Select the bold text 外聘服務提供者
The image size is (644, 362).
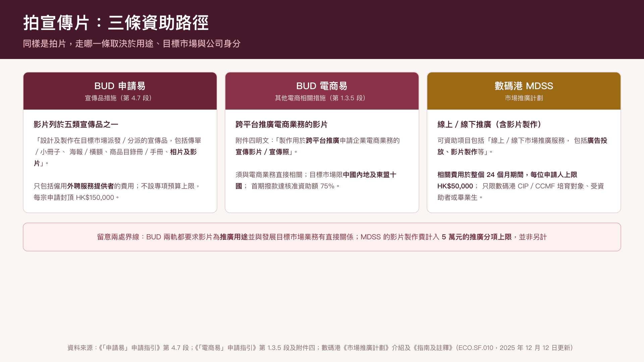[x=91, y=186]
